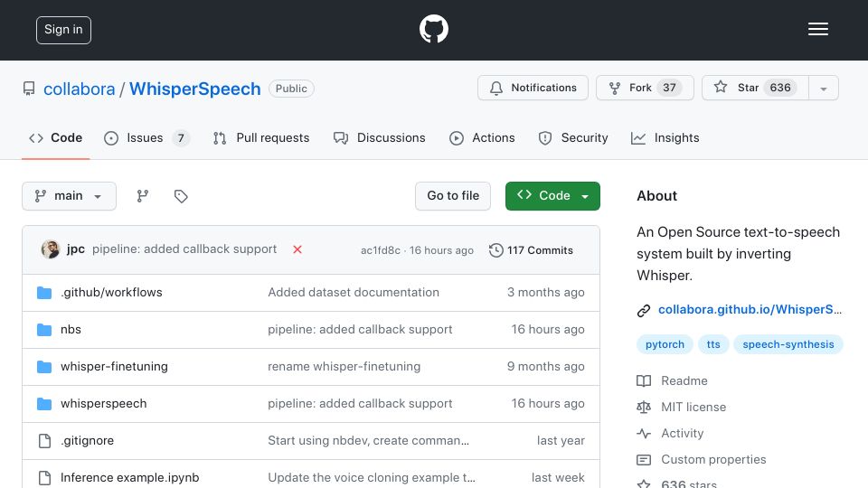Click the 'last week' timestamp

(558, 477)
